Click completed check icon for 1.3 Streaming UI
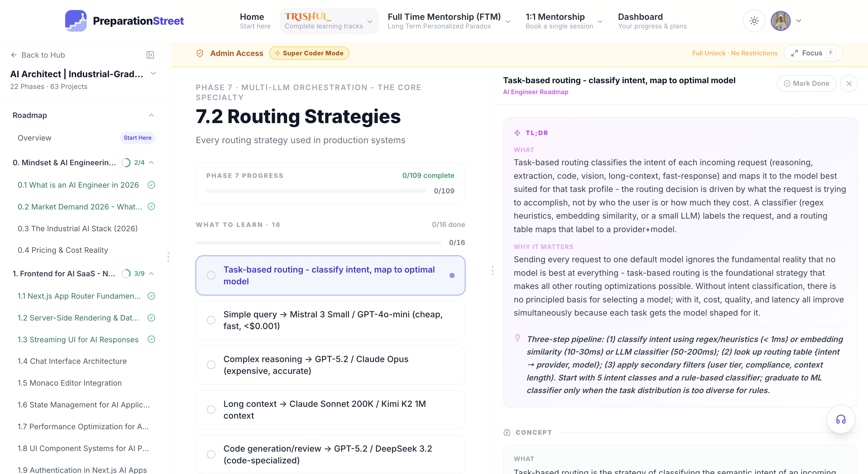This screenshot has width=868, height=474. click(151, 339)
